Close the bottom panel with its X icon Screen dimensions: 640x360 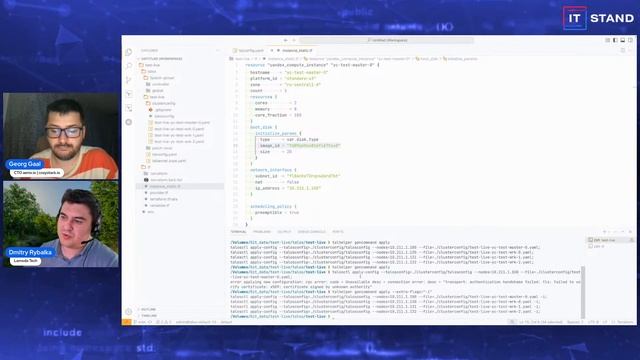click(x=631, y=232)
